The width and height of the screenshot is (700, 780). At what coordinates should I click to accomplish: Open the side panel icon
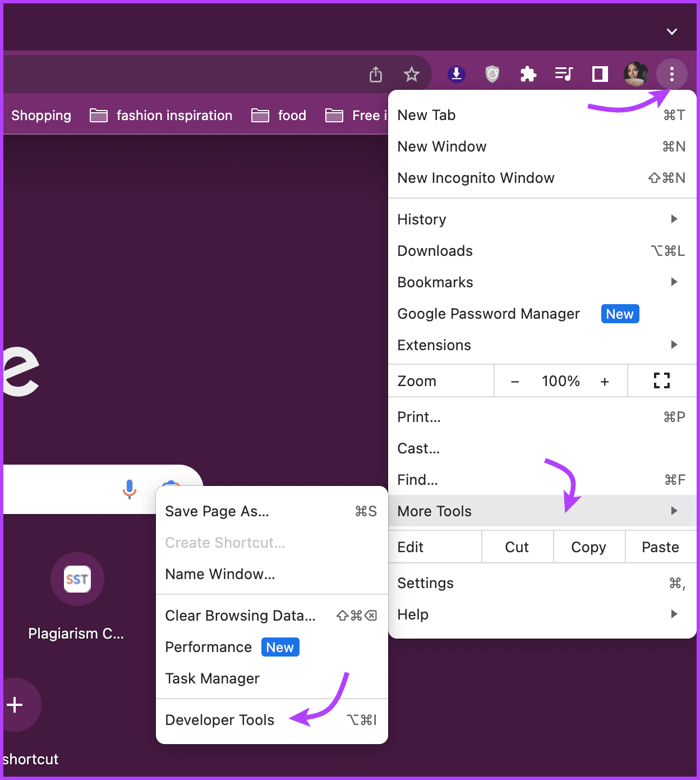[599, 74]
